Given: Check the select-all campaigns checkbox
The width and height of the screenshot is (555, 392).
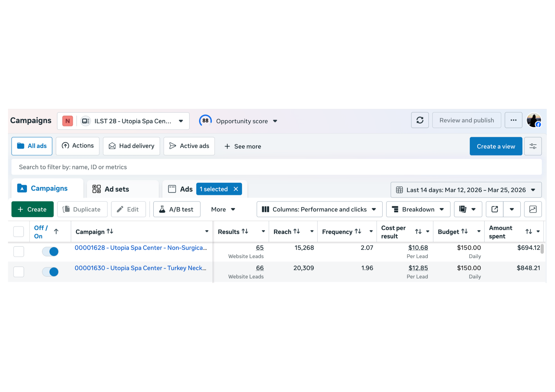Looking at the screenshot, I should coord(19,231).
